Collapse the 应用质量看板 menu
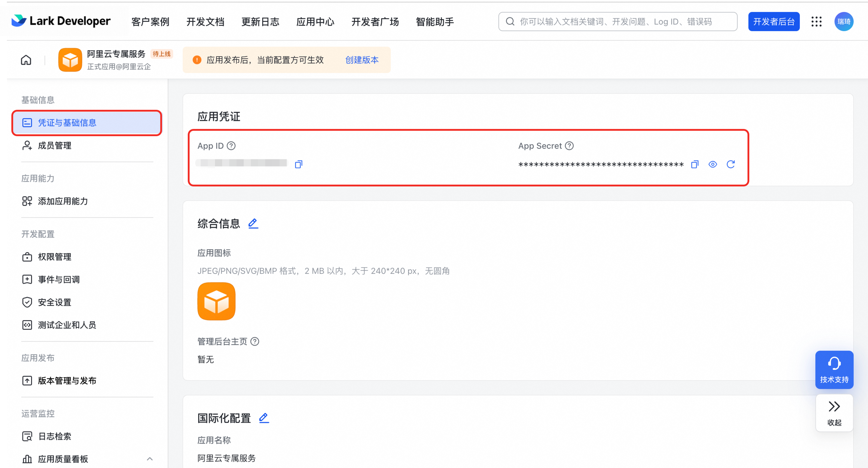868x468 pixels. point(150,459)
